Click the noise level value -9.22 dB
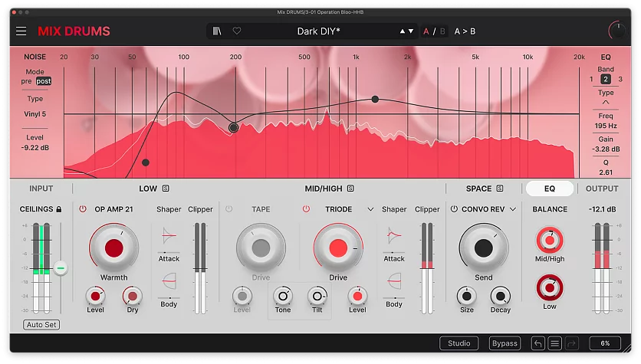Screen dimensions: 641x364 (35, 148)
